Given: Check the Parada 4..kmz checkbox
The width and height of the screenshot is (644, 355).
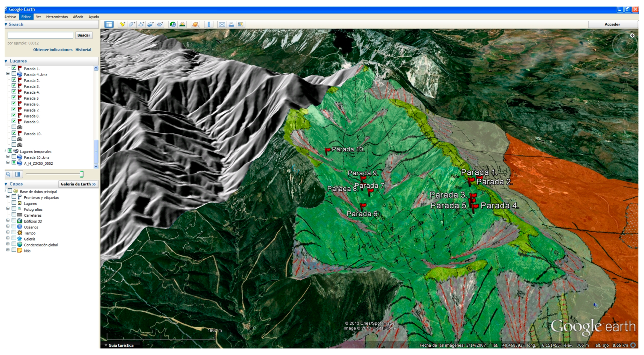Looking at the screenshot, I should (14, 74).
